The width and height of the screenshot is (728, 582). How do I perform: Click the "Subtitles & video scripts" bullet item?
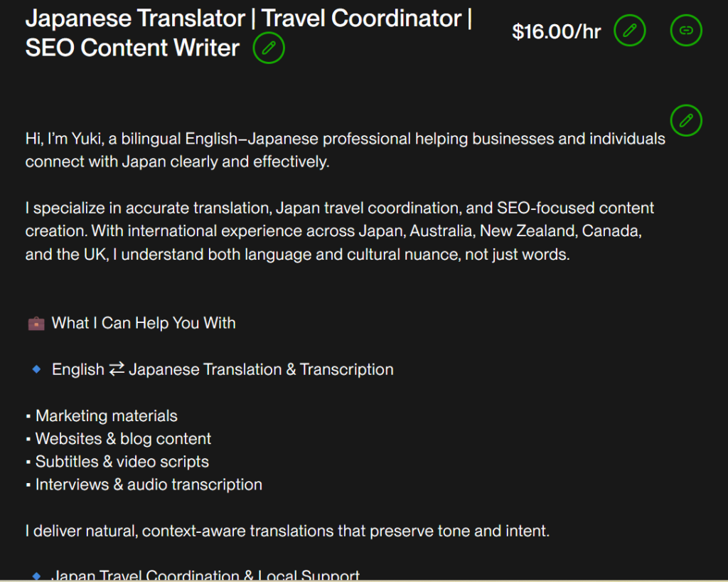(x=122, y=461)
